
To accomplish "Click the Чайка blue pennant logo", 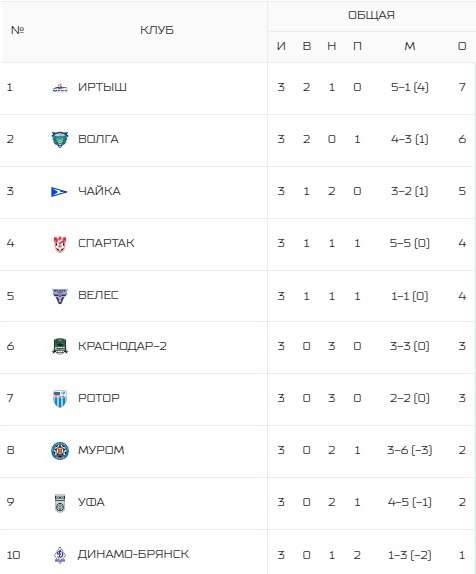I will click(x=59, y=191).
